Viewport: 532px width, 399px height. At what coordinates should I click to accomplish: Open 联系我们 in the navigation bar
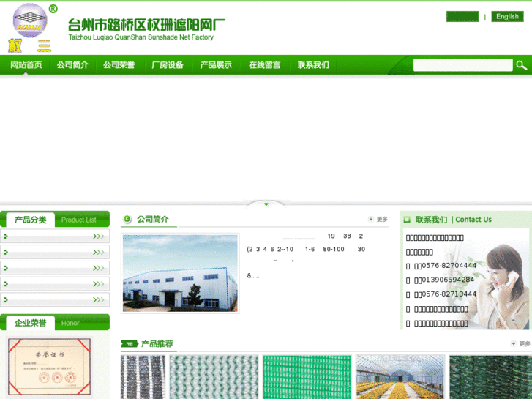click(x=313, y=65)
